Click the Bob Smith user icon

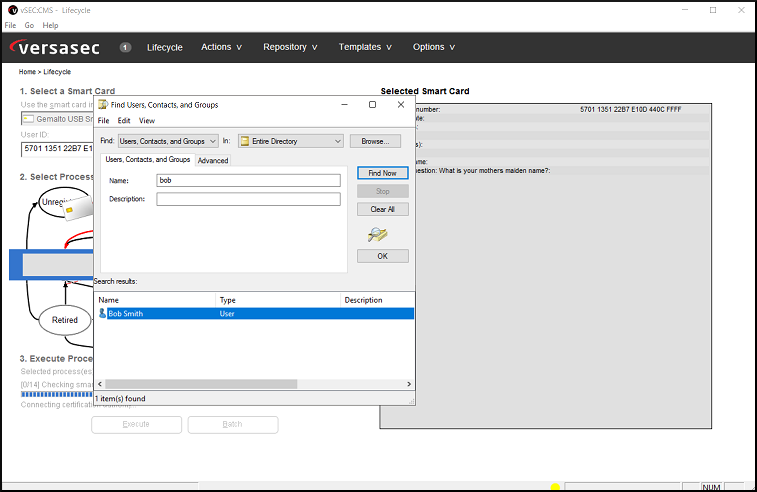102,313
